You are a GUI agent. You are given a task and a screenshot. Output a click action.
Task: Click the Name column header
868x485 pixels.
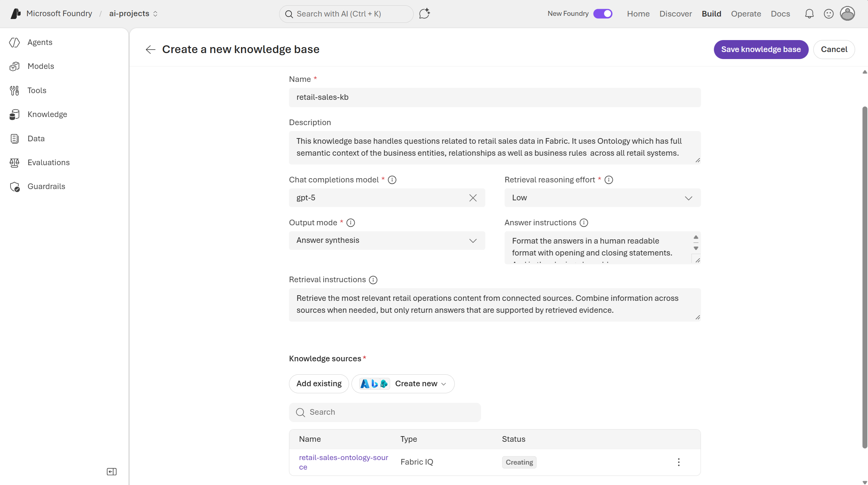(x=310, y=439)
